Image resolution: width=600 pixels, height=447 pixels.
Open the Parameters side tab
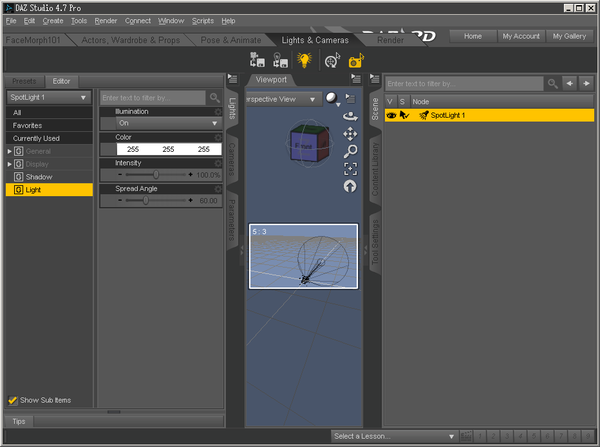[x=232, y=220]
